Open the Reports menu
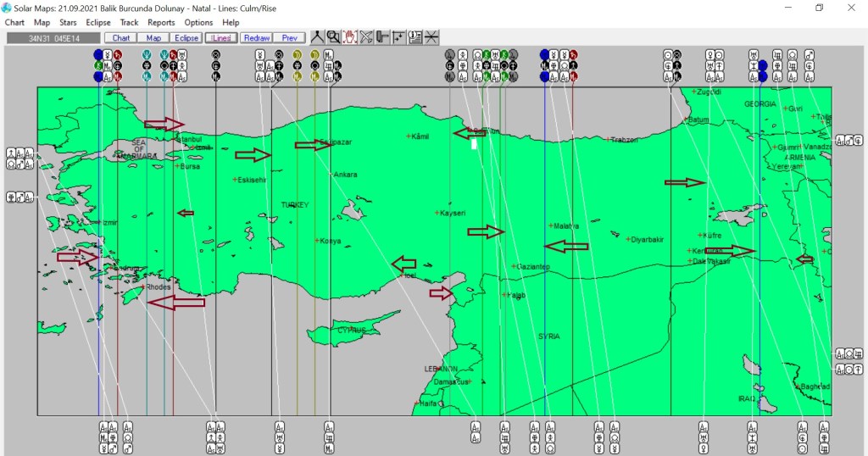The width and height of the screenshot is (868, 456). pos(161,22)
